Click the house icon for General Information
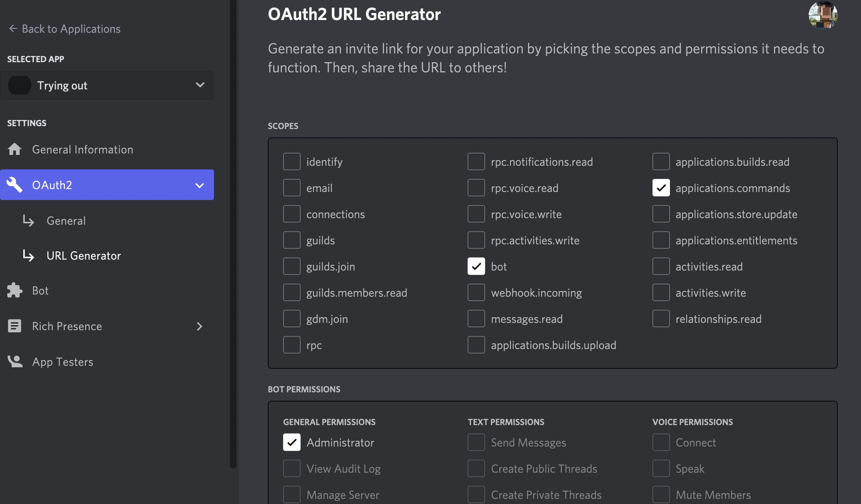Image resolution: width=861 pixels, height=504 pixels. click(x=15, y=149)
